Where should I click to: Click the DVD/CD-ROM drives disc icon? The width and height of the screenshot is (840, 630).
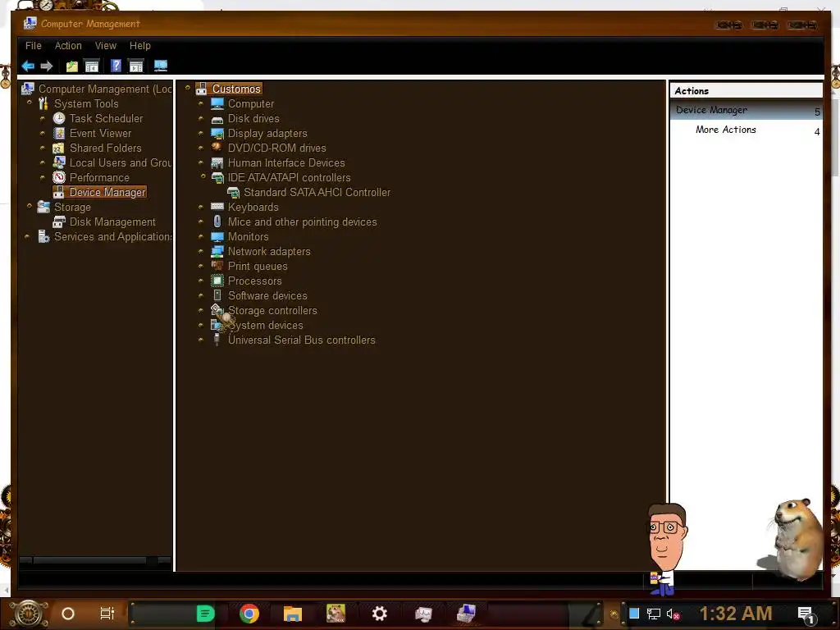click(x=217, y=148)
